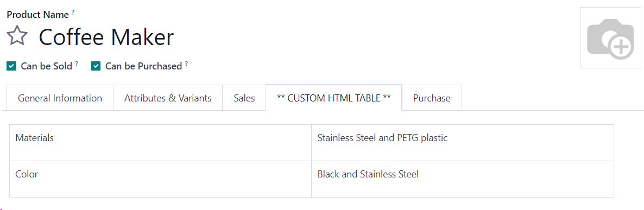This screenshot has height=210, width=644.
Task: Open the Purchase tab
Action: click(x=432, y=98)
